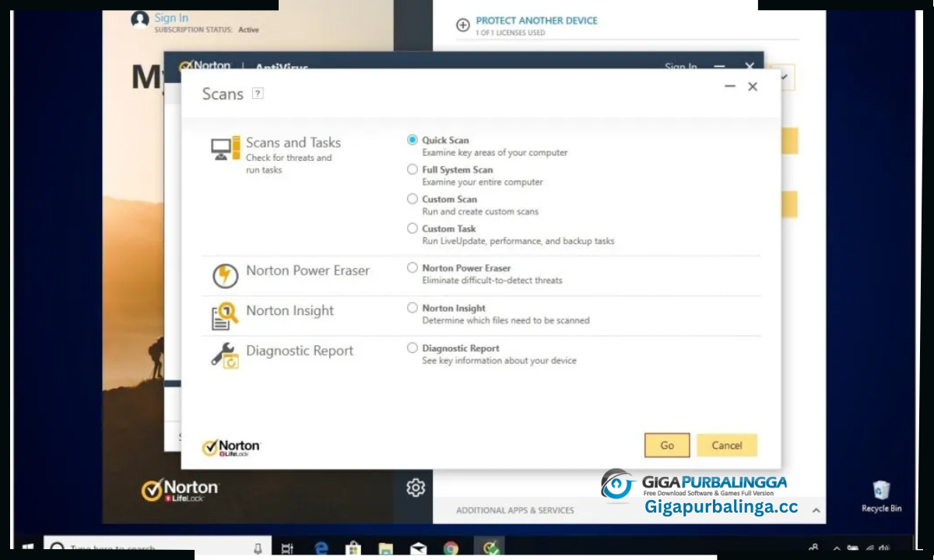934x560 pixels.
Task: Click 'Examine key areas of your computer' text
Action: (x=495, y=152)
